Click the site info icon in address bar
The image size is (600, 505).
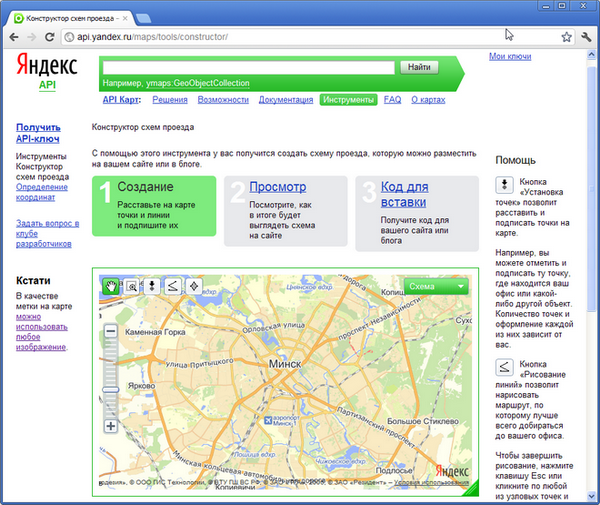click(x=69, y=37)
